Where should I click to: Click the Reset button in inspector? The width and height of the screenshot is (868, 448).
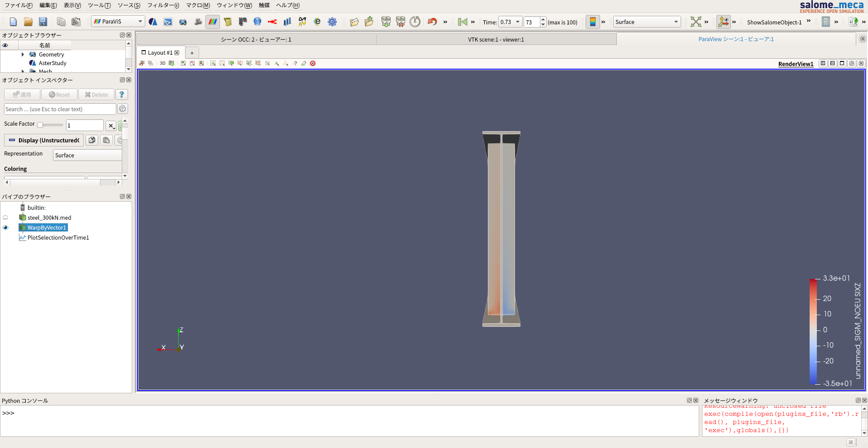coord(59,94)
